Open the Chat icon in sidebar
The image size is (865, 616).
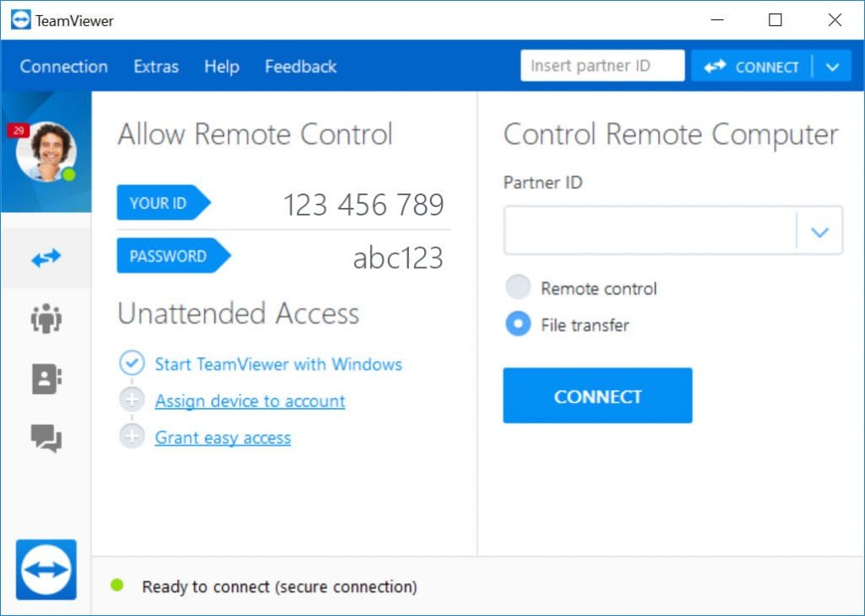click(x=46, y=439)
